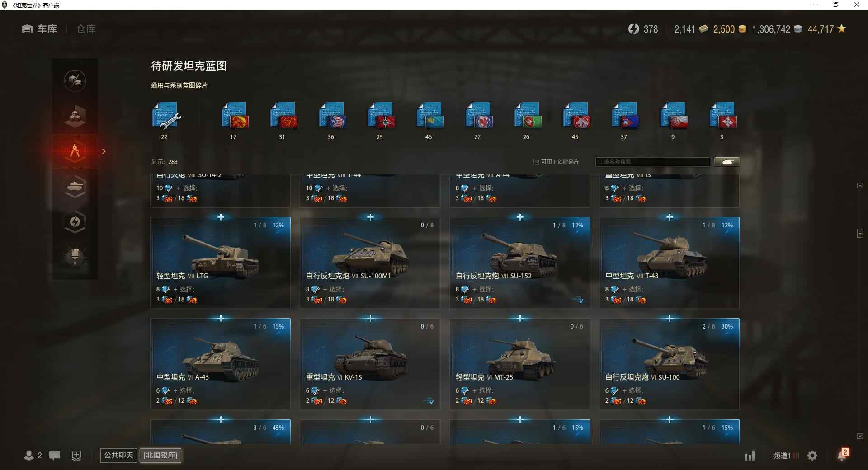Click the search by name field
Screen dimensions: 868x470
tap(653, 162)
